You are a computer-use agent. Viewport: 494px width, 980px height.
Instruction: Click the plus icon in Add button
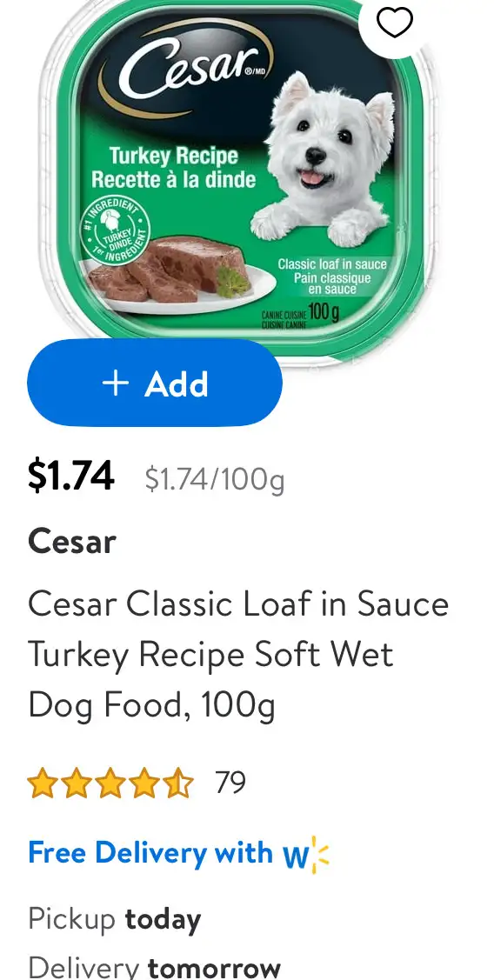pyautogui.click(x=116, y=383)
